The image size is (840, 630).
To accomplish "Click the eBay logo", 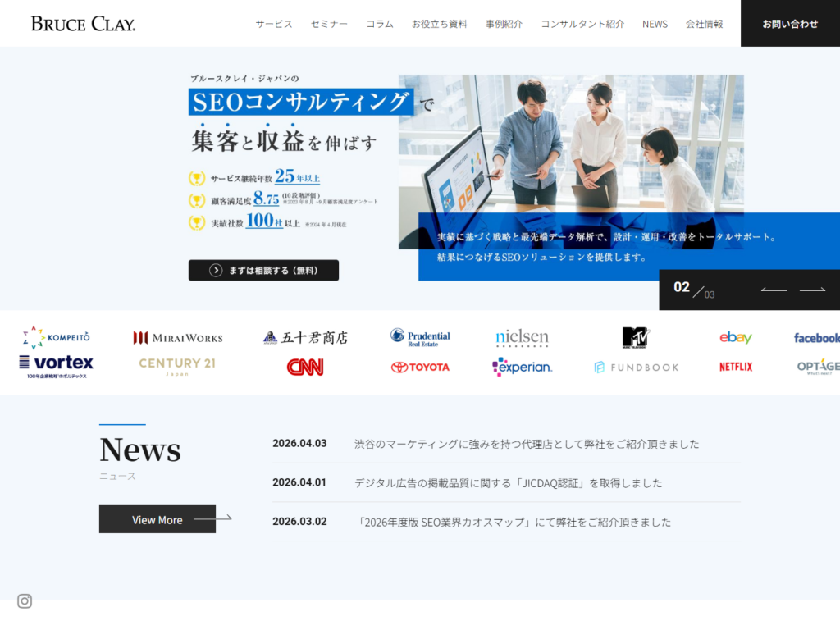I will (x=736, y=337).
